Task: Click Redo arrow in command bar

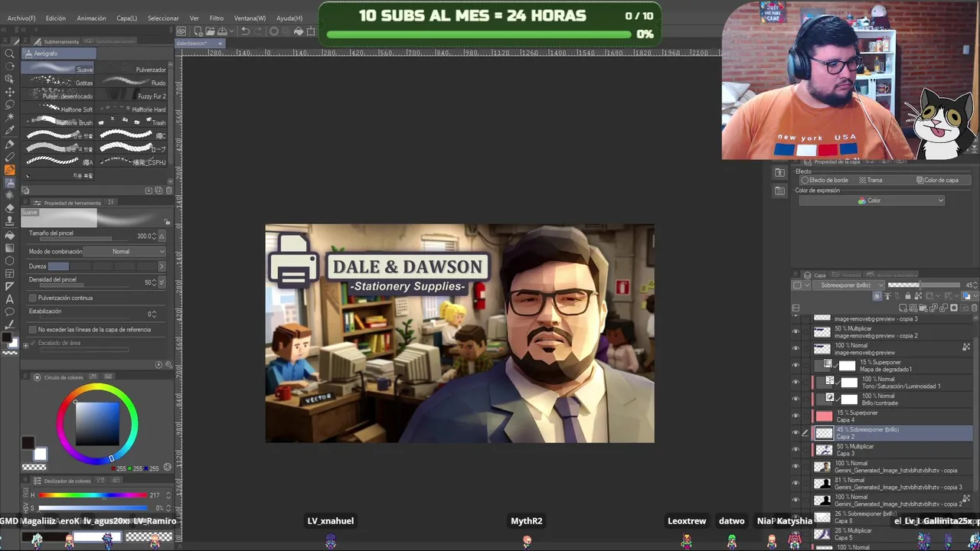Action: pyautogui.click(x=258, y=31)
